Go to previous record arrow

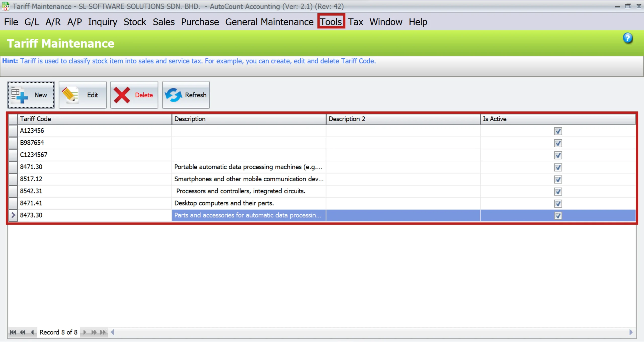tap(32, 332)
